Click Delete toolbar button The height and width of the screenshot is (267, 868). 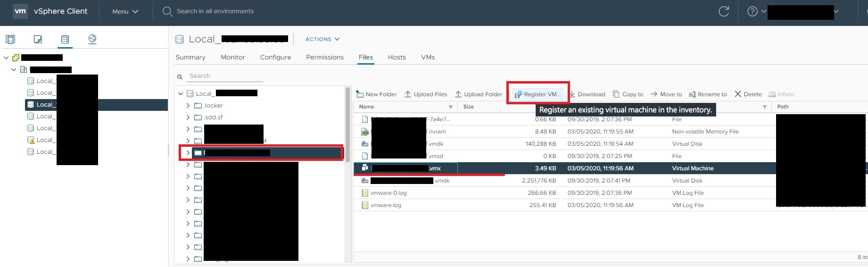[x=748, y=94]
